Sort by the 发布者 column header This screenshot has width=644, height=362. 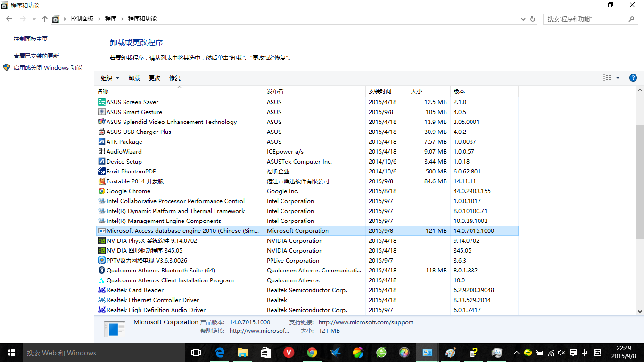[314, 91]
